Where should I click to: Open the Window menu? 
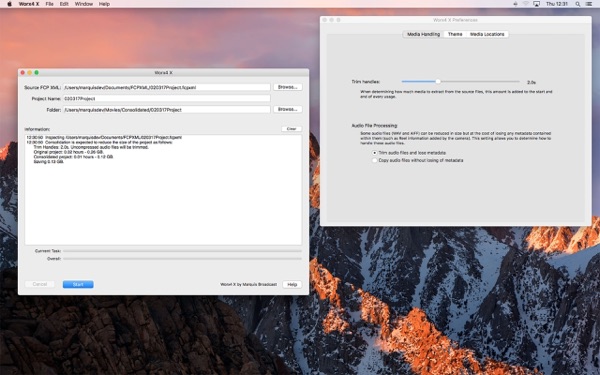(83, 4)
